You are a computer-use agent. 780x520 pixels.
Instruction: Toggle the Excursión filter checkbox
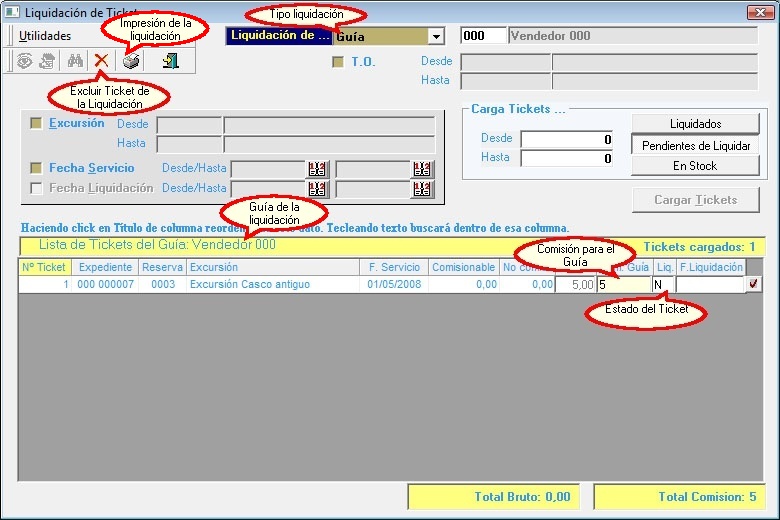click(37, 124)
